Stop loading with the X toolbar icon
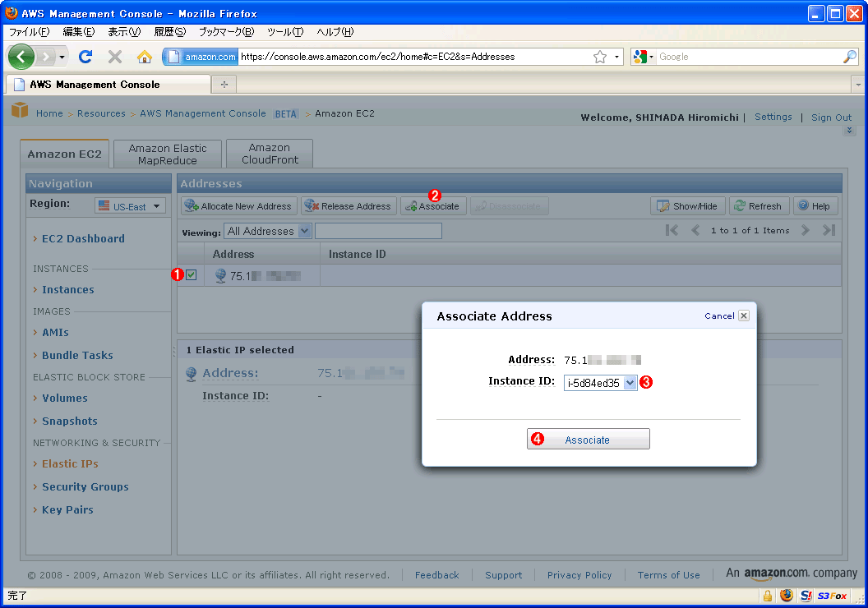 pos(115,57)
